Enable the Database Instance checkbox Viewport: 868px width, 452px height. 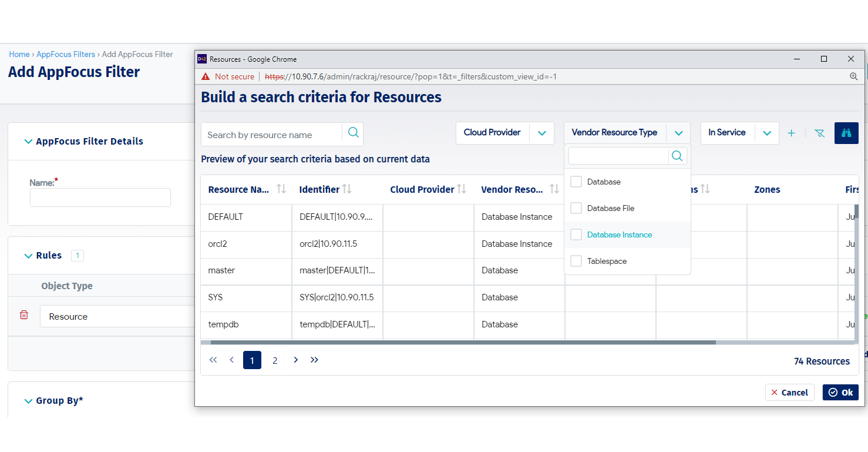point(576,235)
